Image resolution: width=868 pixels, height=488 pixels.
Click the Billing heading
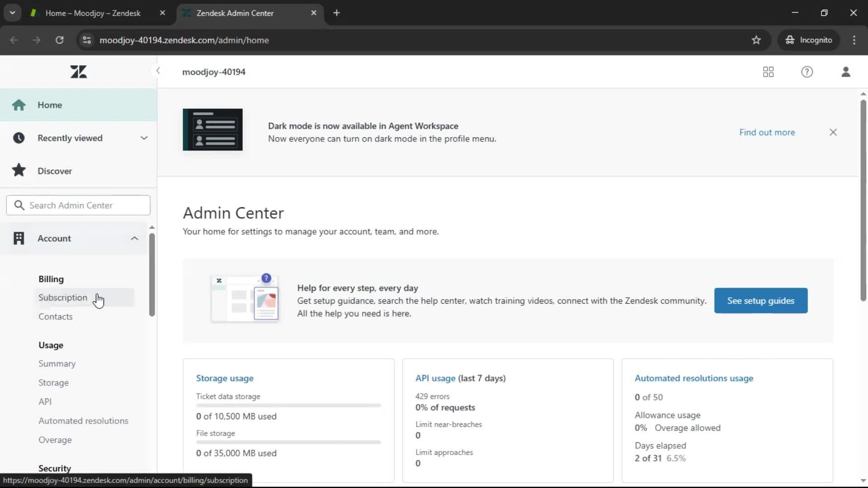click(x=51, y=279)
